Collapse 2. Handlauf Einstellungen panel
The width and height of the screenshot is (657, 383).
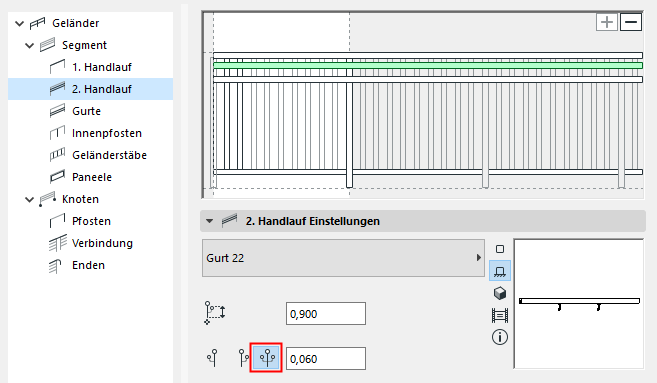[x=210, y=221]
